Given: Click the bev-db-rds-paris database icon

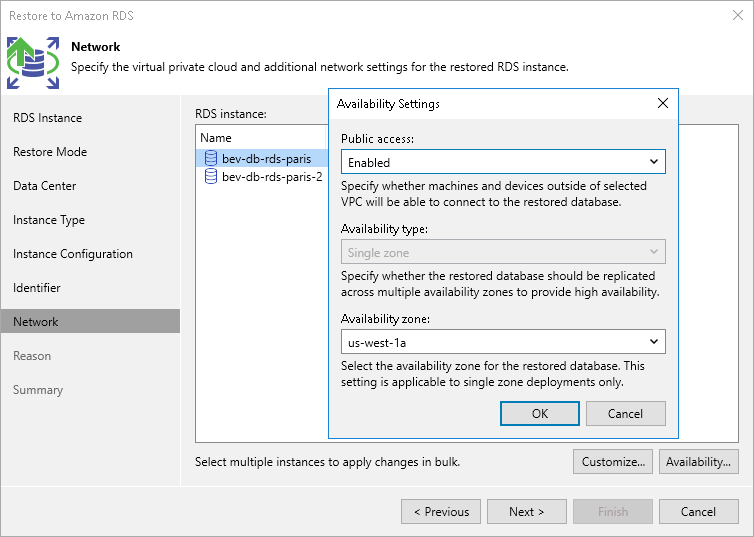Looking at the screenshot, I should (211, 158).
